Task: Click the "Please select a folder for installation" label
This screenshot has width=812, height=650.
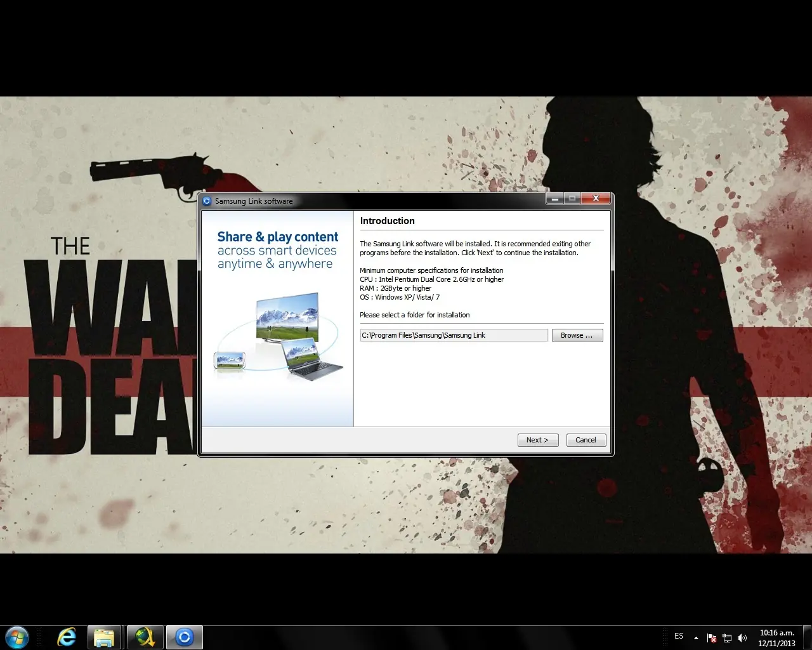Action: pos(415,315)
